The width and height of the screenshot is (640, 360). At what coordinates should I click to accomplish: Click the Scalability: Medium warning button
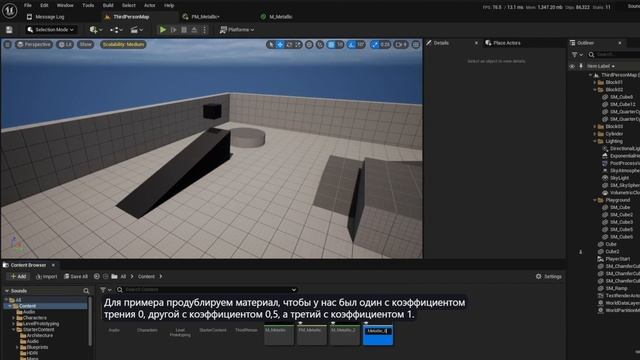[123, 44]
